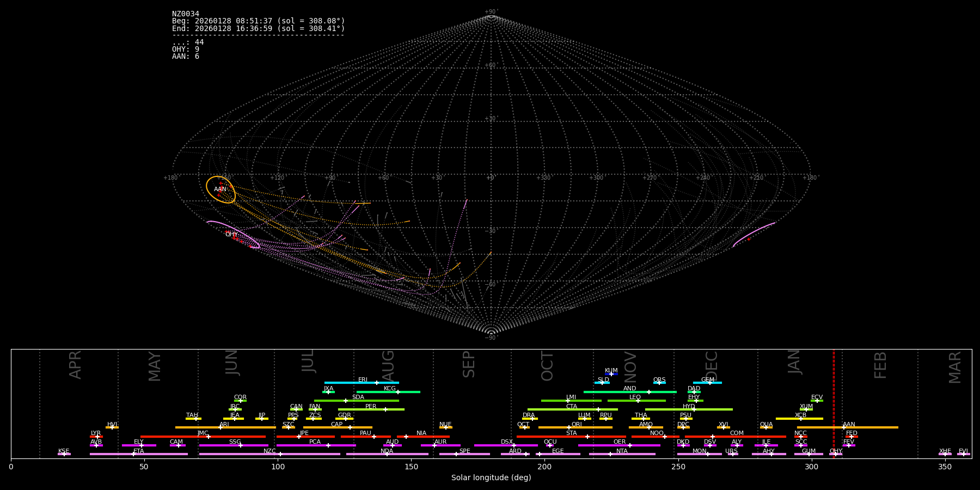The width and height of the screenshot is (980, 490).
Task: Click the 'End: 20260128 16:36:59' header line
Action: tap(259, 28)
